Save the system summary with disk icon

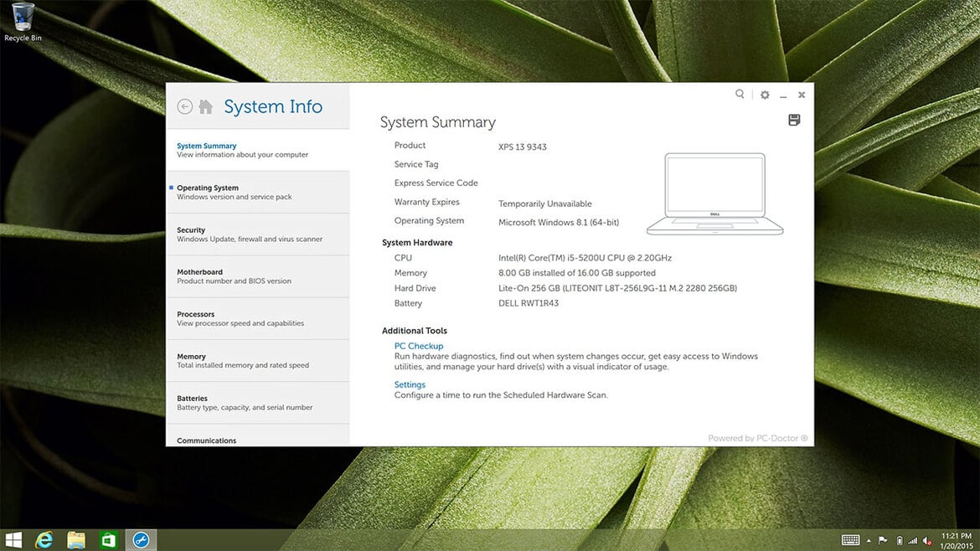tap(794, 120)
